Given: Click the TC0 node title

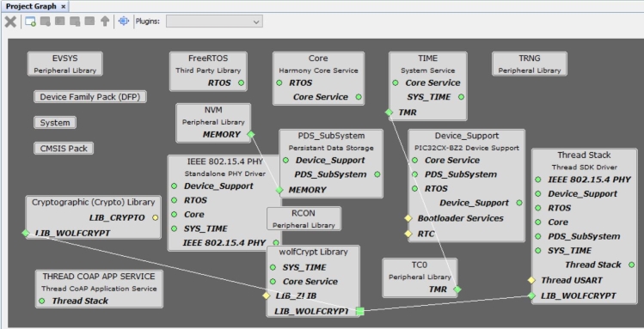Looking at the screenshot, I should (x=420, y=265).
